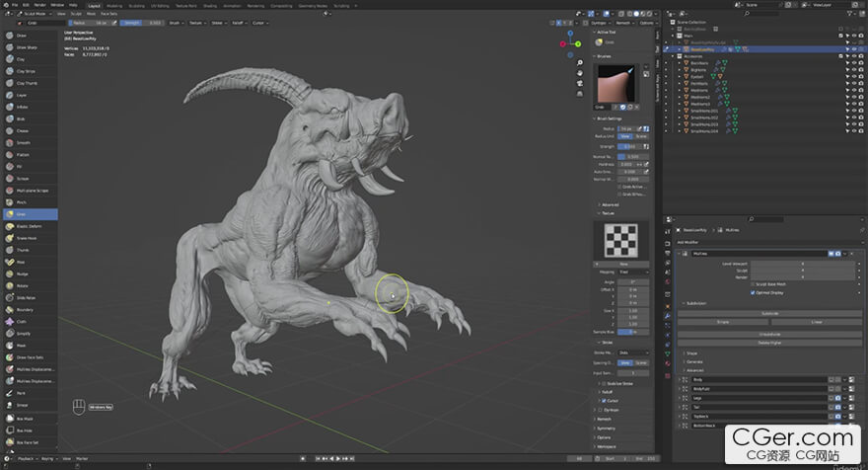This screenshot has height=470, width=868.
Task: Select the Cloth brush tool
Action: 22,321
